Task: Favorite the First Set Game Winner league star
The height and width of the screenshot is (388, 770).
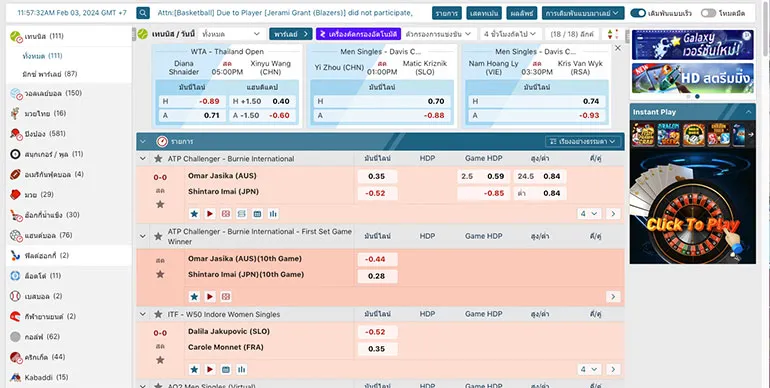Action: (158, 236)
